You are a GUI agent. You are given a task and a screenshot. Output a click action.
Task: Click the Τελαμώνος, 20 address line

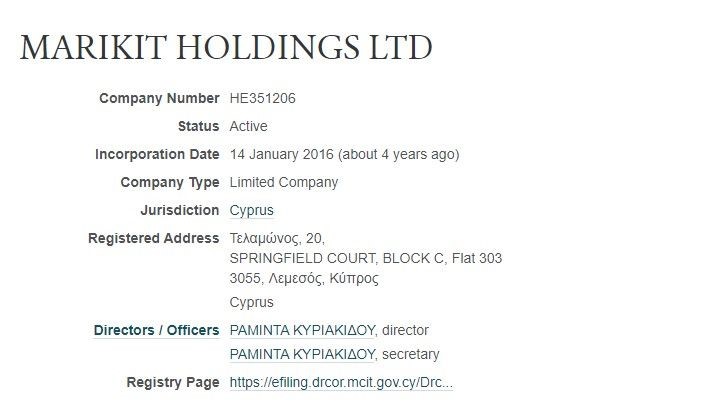pos(277,238)
